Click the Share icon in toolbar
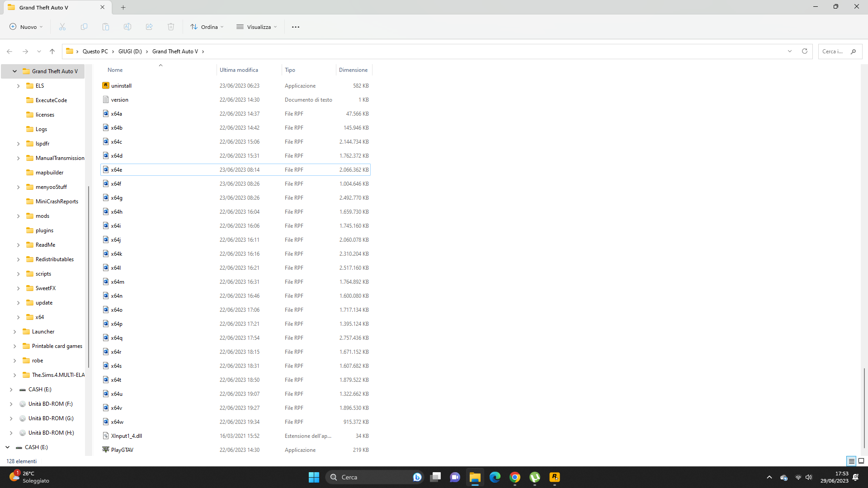 tap(149, 27)
